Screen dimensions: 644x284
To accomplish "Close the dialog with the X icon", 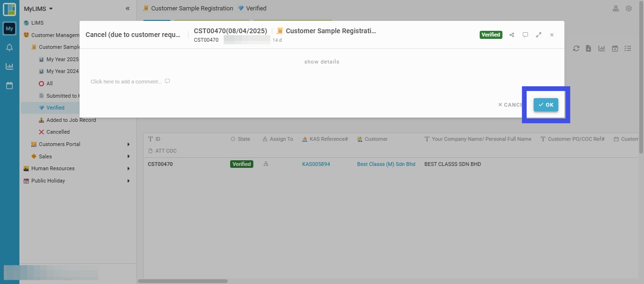I will point(552,35).
